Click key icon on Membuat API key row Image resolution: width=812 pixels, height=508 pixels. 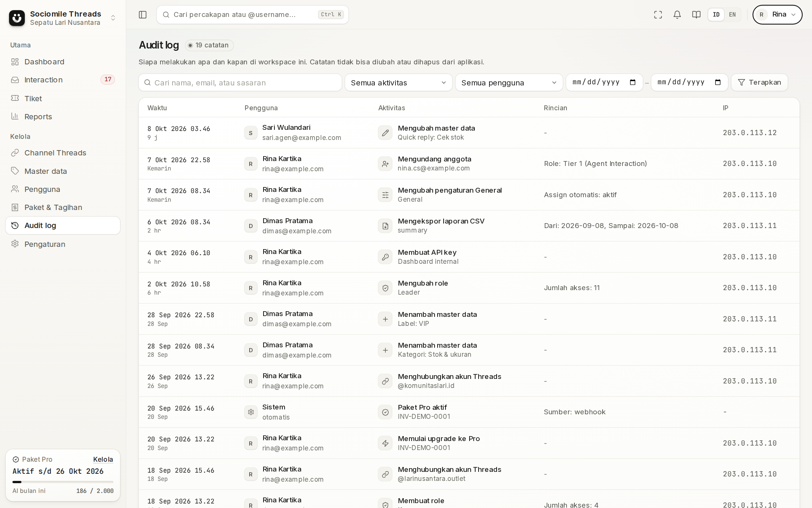tap(385, 257)
